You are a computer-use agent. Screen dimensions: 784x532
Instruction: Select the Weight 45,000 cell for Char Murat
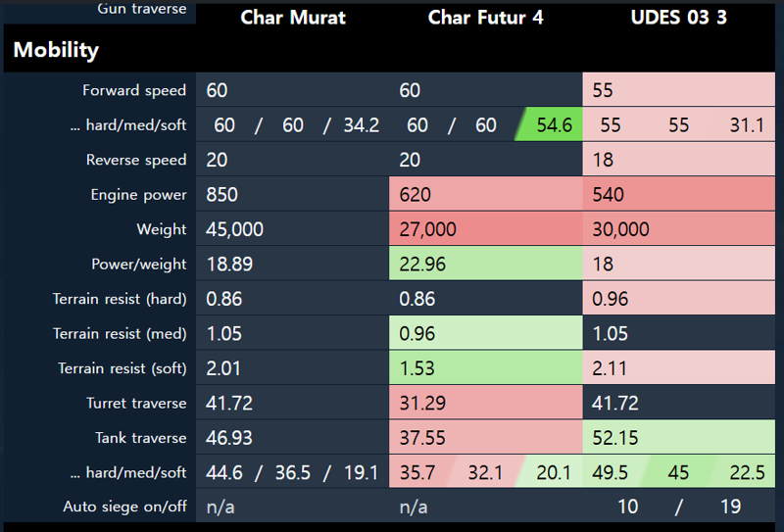tap(292, 229)
